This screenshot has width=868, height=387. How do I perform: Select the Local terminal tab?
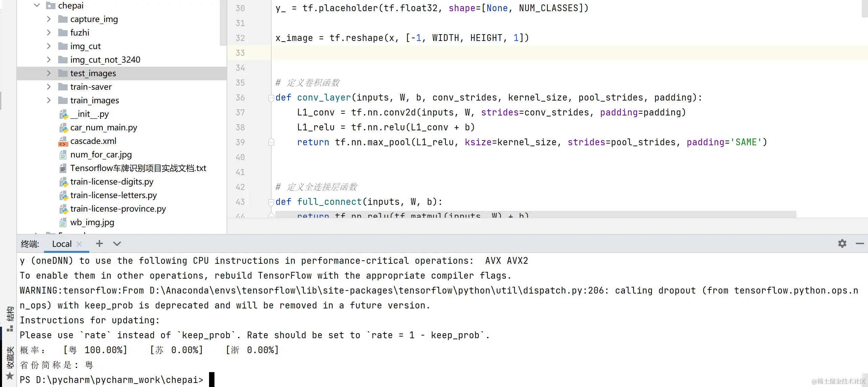coord(62,244)
